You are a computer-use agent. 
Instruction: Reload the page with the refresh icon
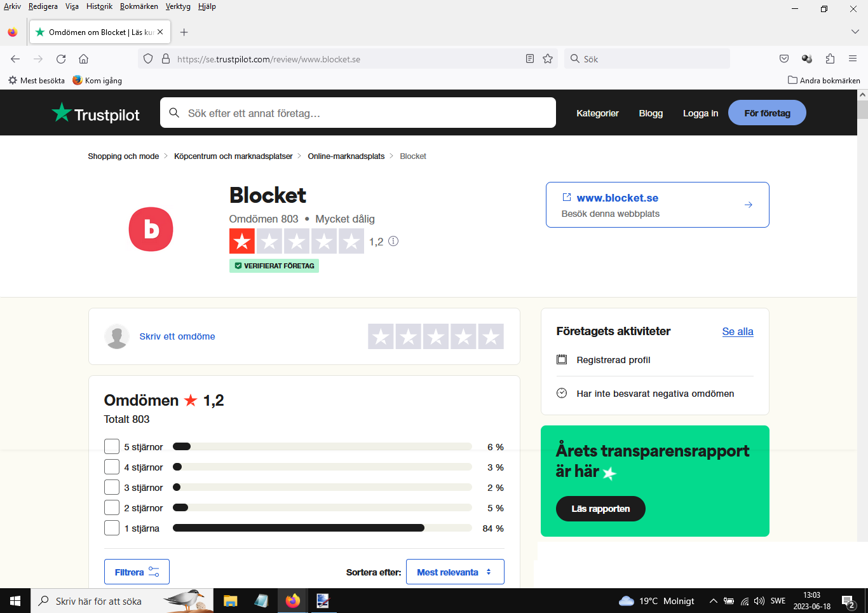click(61, 59)
